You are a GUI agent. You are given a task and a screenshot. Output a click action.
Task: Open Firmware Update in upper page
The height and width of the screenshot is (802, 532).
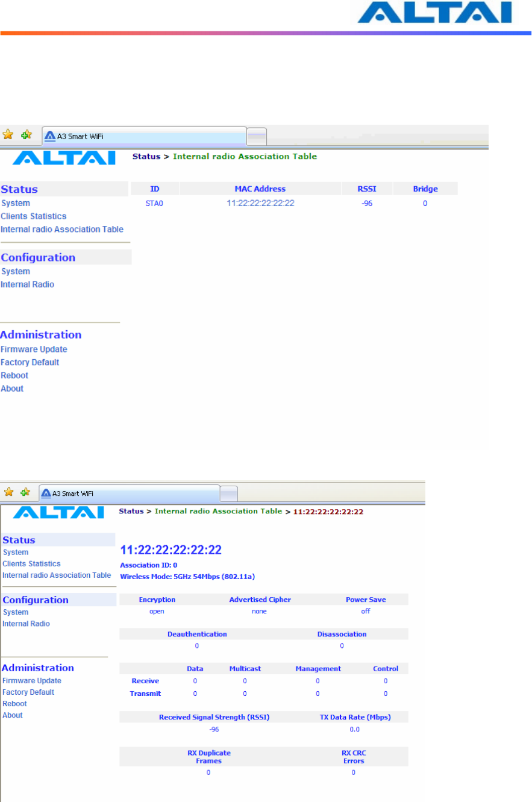point(34,349)
